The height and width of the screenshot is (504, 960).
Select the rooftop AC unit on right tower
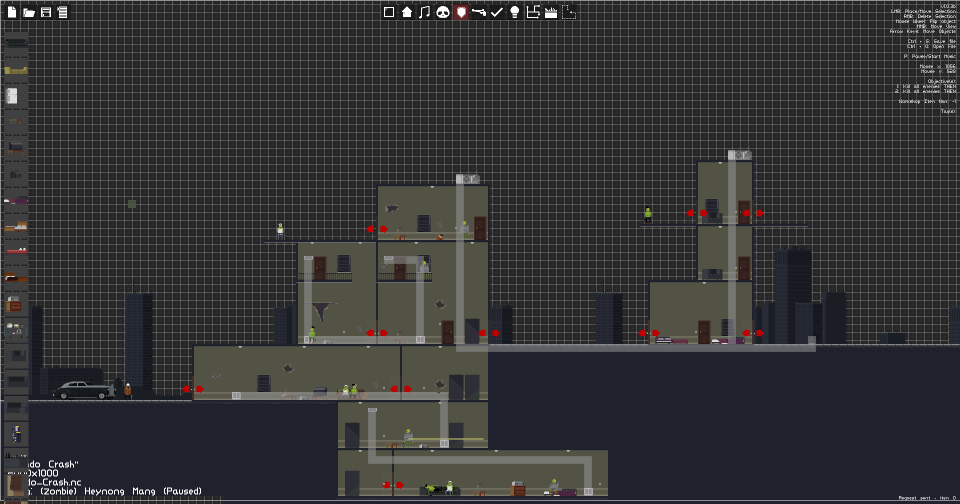coord(740,155)
